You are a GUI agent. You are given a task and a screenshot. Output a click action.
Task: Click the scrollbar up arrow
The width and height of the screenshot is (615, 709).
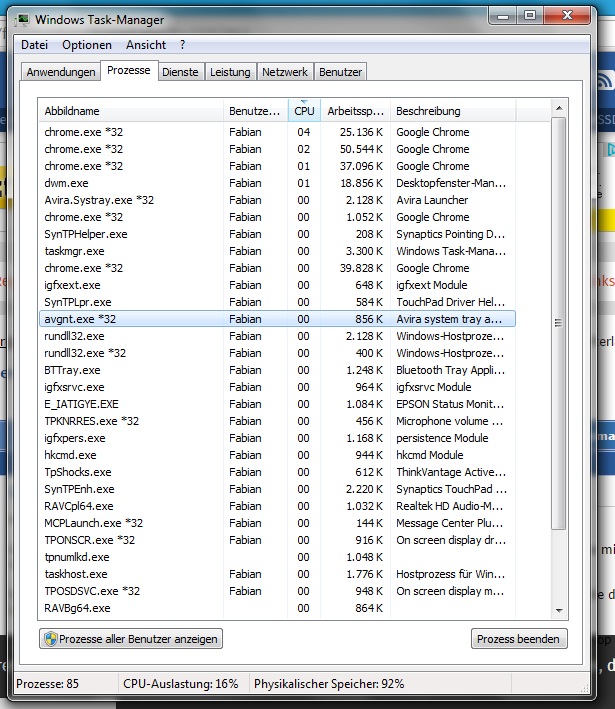tap(559, 108)
